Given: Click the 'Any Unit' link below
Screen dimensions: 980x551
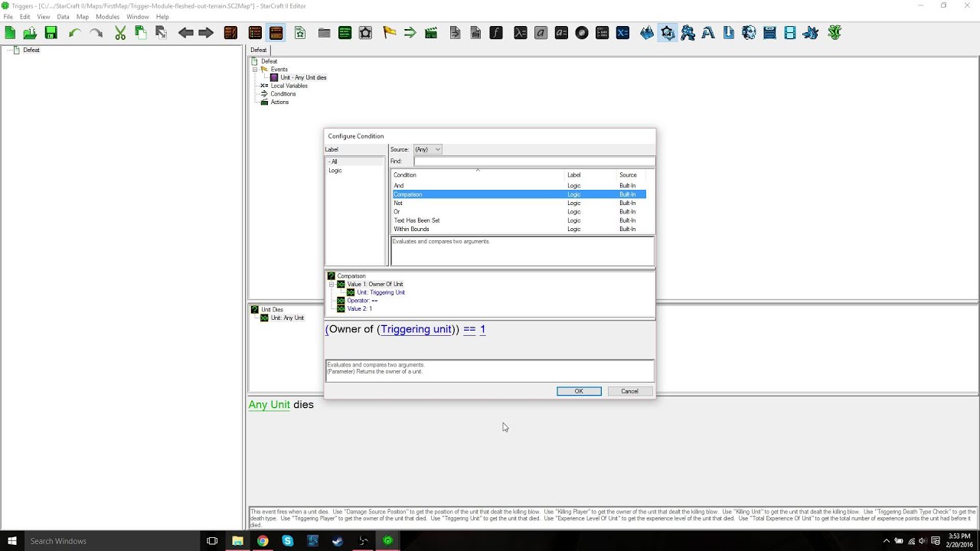Looking at the screenshot, I should (269, 405).
